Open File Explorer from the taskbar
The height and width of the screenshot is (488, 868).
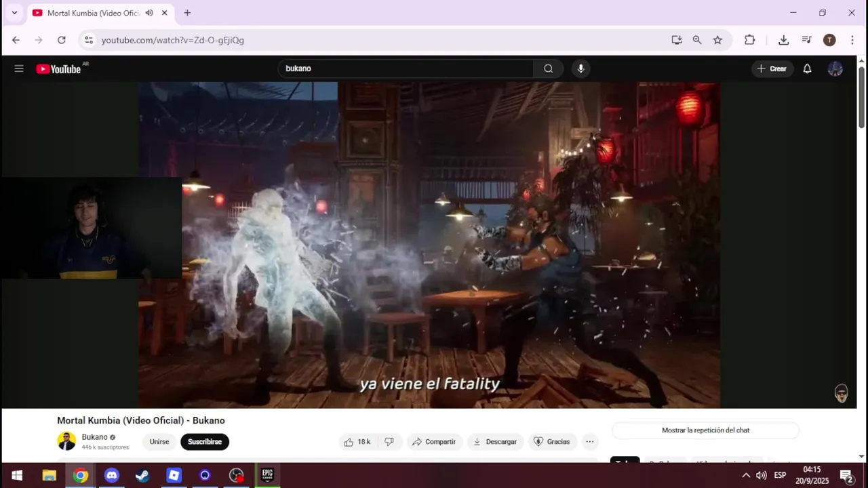(x=49, y=475)
